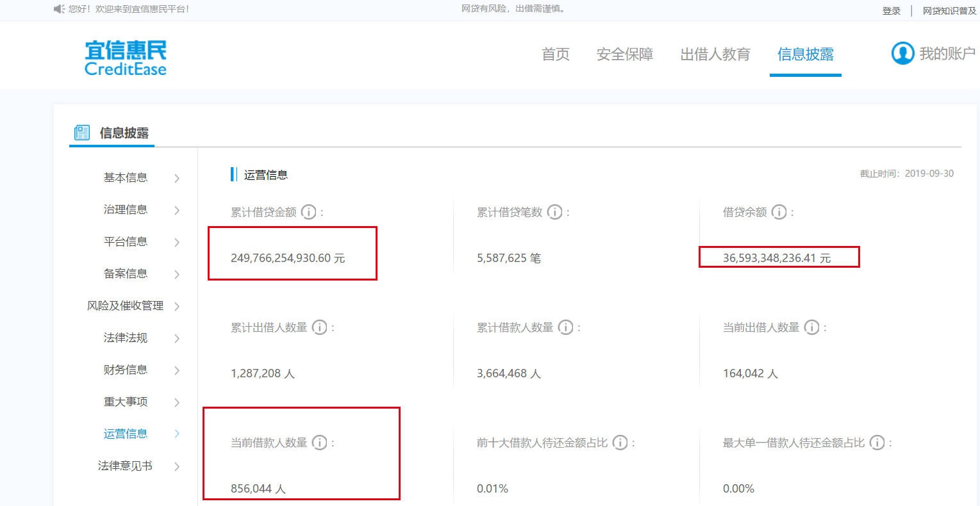Click the value 164,042 人
980x506 pixels.
[x=751, y=373]
